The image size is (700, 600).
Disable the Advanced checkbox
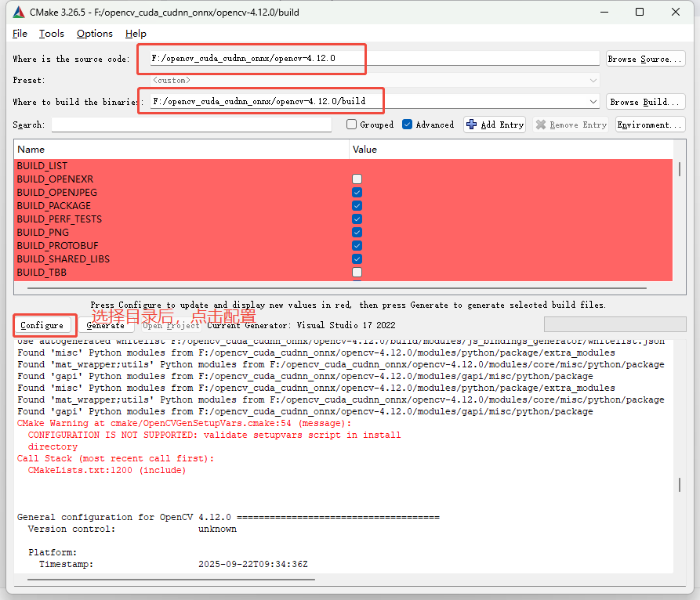406,125
